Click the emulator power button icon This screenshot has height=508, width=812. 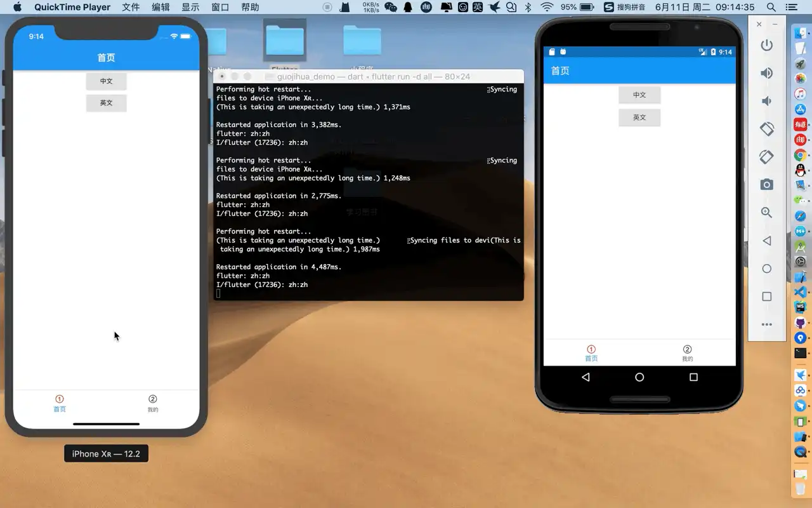click(766, 45)
